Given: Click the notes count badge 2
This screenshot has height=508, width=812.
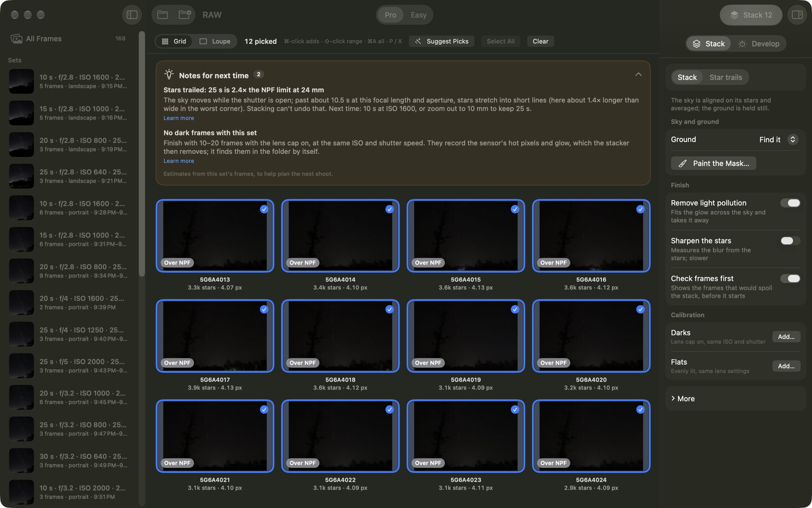Looking at the screenshot, I should coord(258,75).
